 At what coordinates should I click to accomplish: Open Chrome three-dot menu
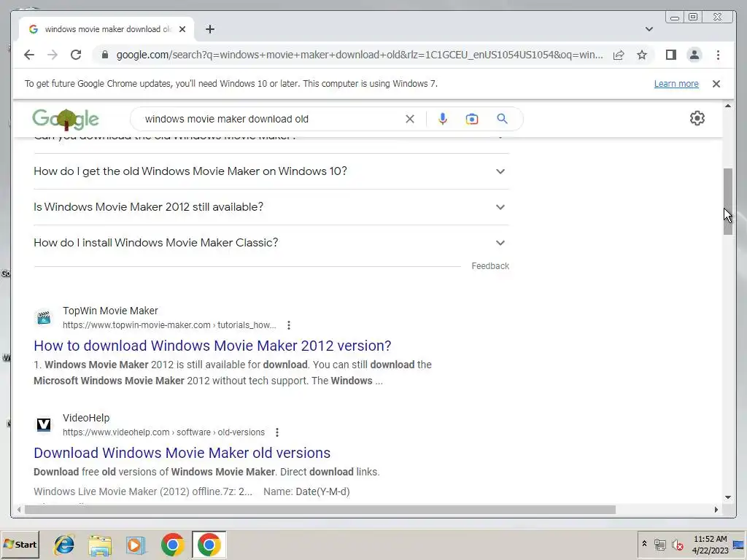[x=718, y=55]
